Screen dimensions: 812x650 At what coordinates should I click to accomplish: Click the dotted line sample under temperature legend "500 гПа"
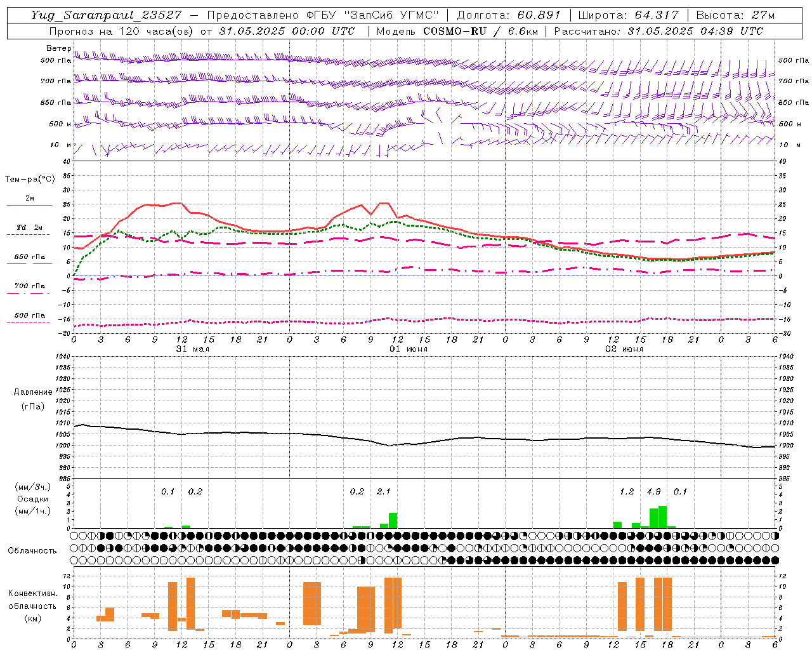[29, 323]
